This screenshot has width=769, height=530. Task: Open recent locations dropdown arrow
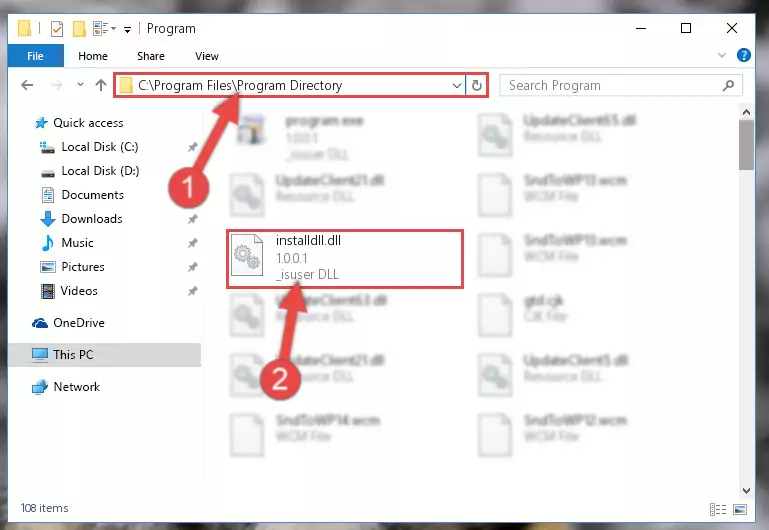coord(80,85)
